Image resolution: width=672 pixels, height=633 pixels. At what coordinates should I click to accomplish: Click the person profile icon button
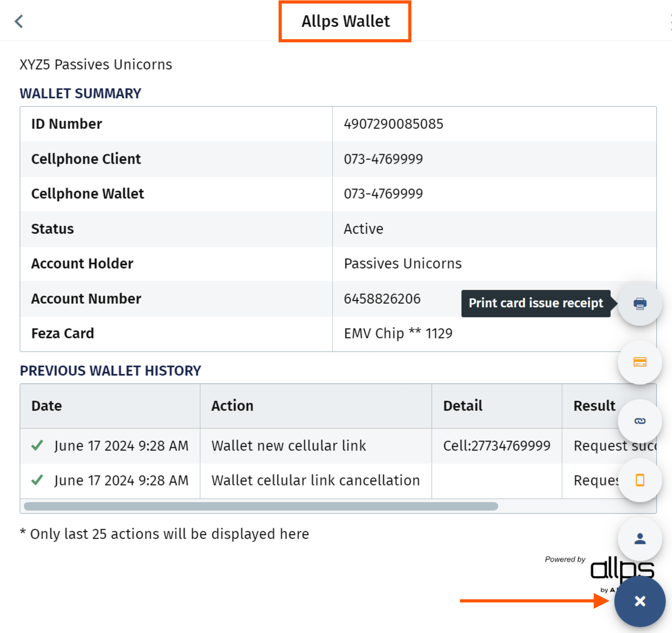640,539
